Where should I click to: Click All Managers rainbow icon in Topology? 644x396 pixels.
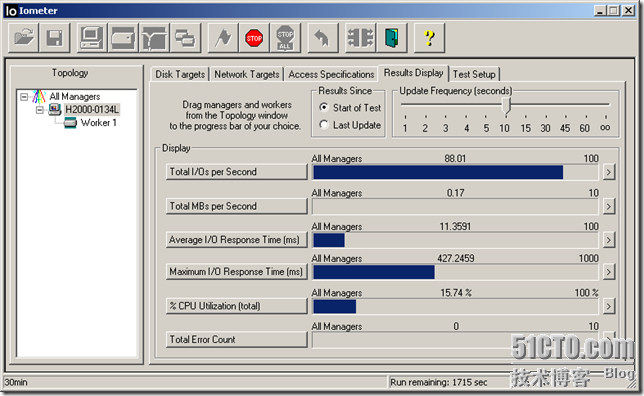pyautogui.click(x=39, y=97)
